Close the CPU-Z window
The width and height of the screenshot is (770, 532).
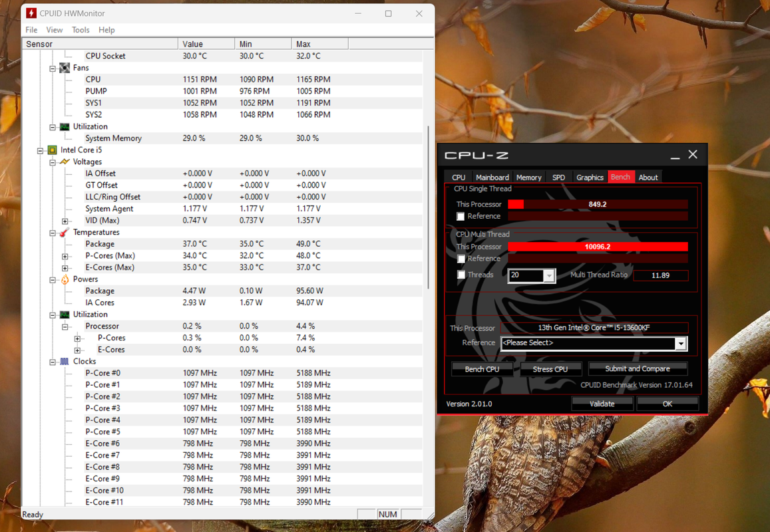[693, 154]
